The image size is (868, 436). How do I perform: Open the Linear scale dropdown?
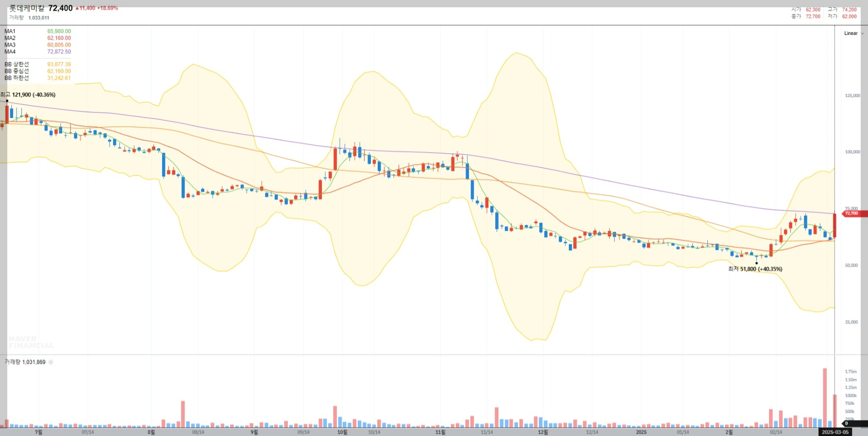854,33
